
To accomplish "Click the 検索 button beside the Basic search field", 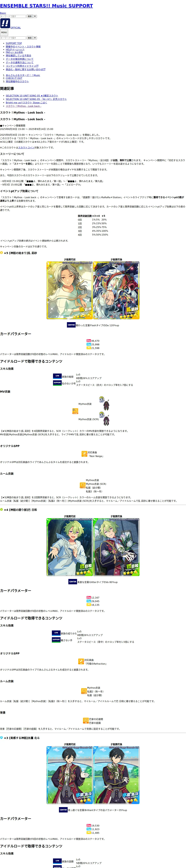I will (x=30, y=16).
